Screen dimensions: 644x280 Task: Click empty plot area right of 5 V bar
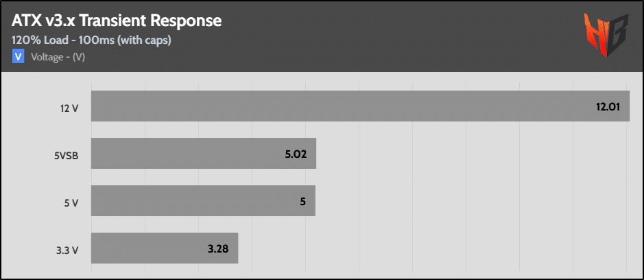point(473,201)
